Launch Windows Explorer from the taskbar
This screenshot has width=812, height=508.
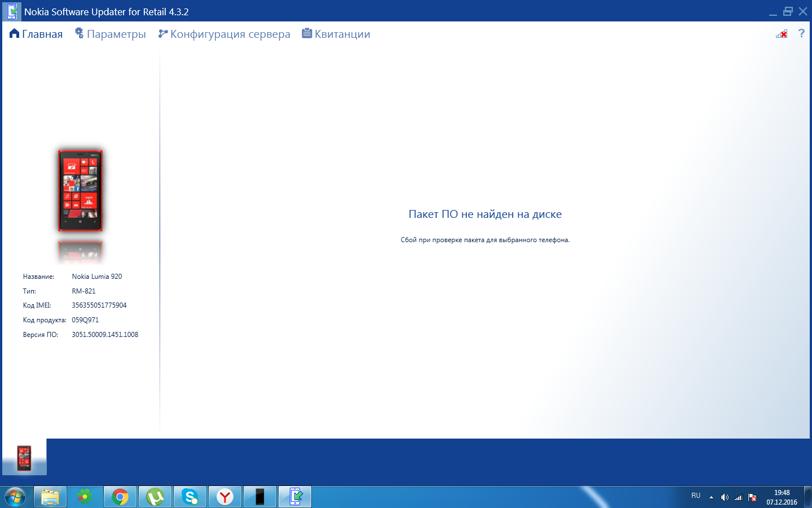50,497
